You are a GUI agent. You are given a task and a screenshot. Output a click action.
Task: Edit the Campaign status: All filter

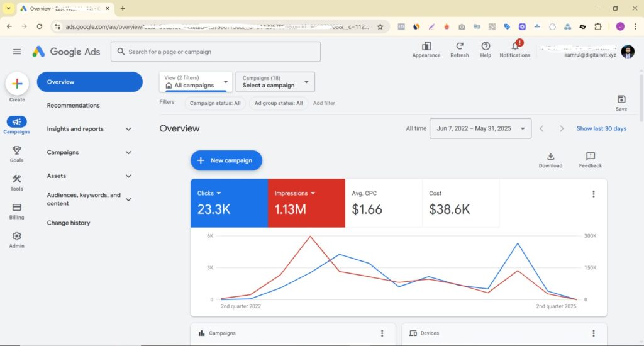[215, 103]
